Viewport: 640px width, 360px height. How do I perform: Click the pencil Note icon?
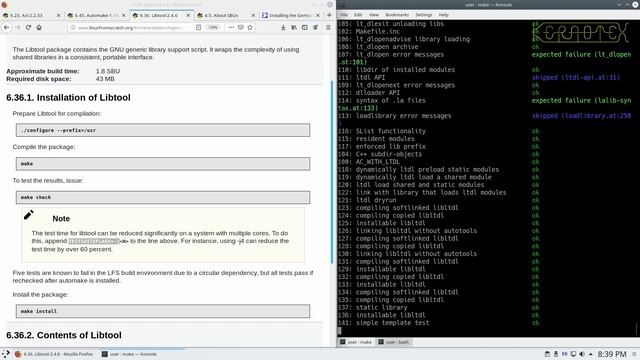point(29,215)
